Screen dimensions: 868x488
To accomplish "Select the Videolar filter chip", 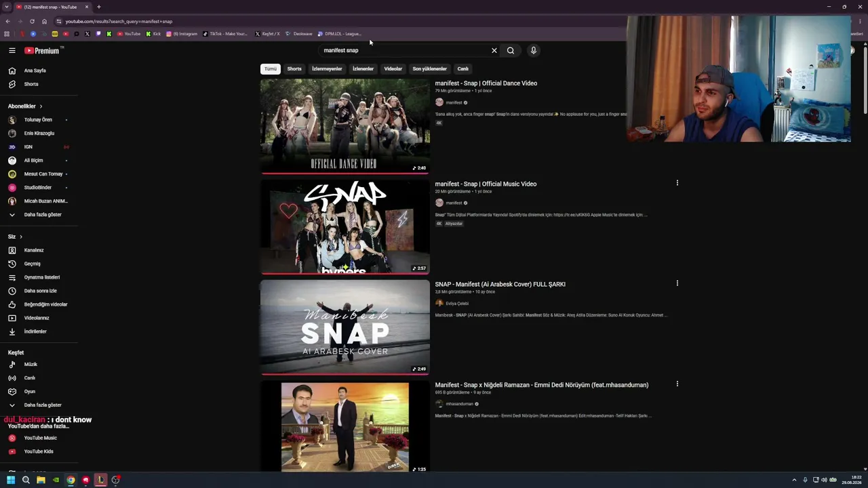I will tap(393, 68).
